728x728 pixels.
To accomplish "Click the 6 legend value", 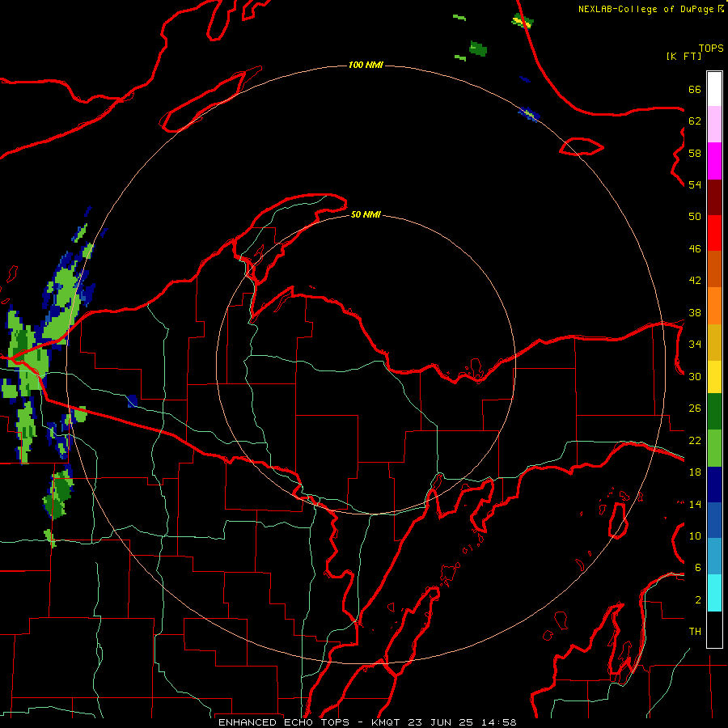I will 698,568.
